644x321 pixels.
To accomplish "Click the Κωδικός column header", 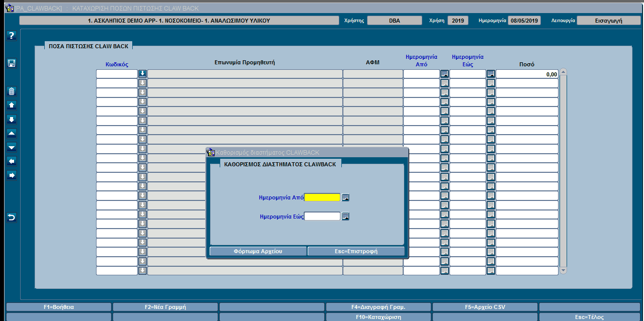I will [x=117, y=64].
